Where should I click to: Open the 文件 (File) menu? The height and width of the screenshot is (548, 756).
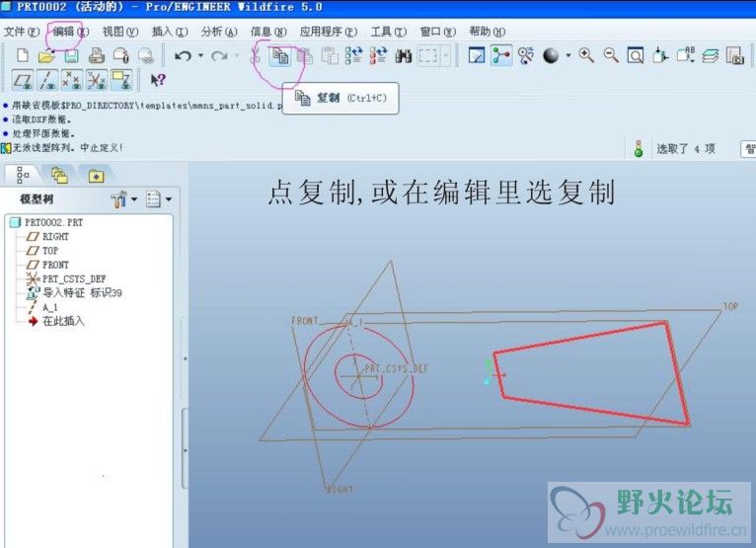(x=22, y=32)
